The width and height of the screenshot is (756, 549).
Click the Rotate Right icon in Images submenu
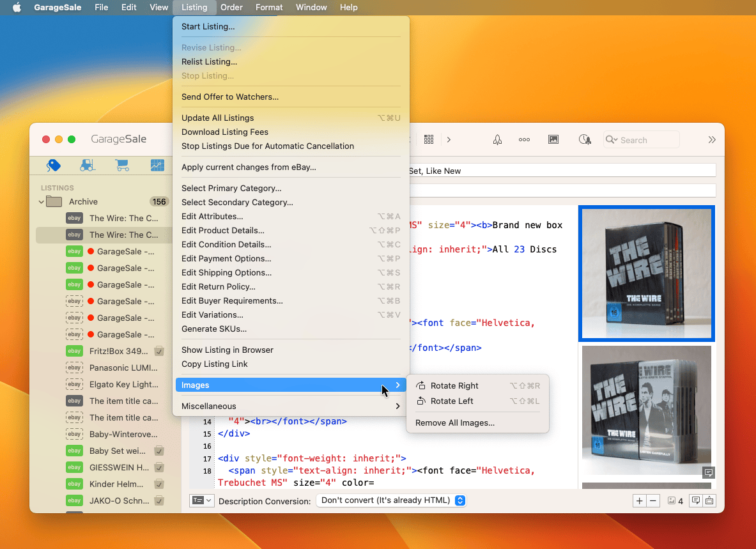(421, 385)
